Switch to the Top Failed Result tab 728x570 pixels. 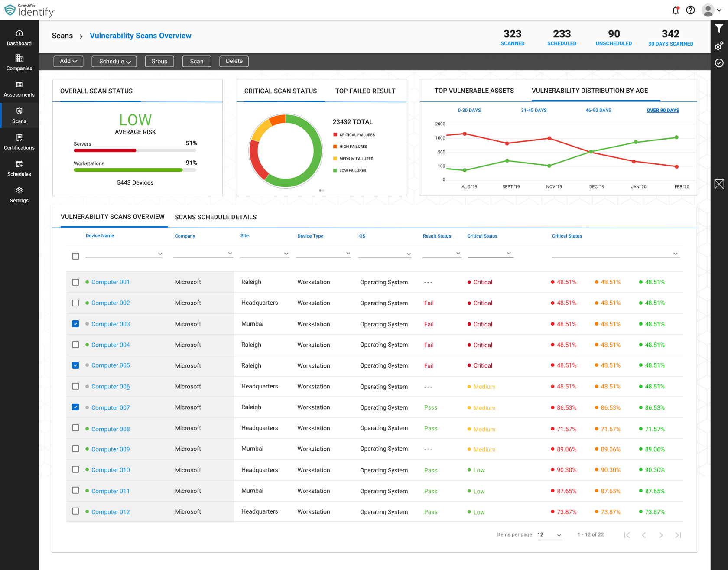click(x=365, y=91)
